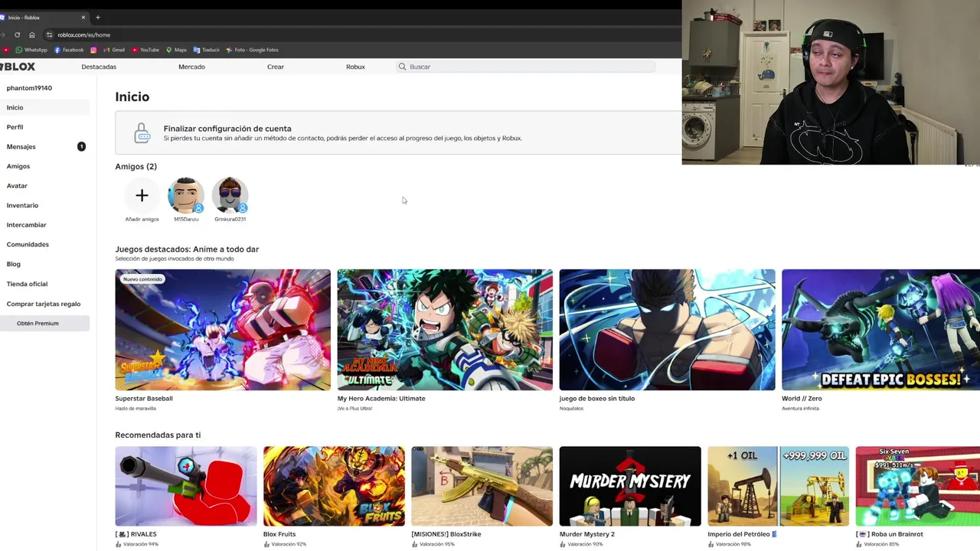Open Crear in the top navigation

(x=276, y=67)
